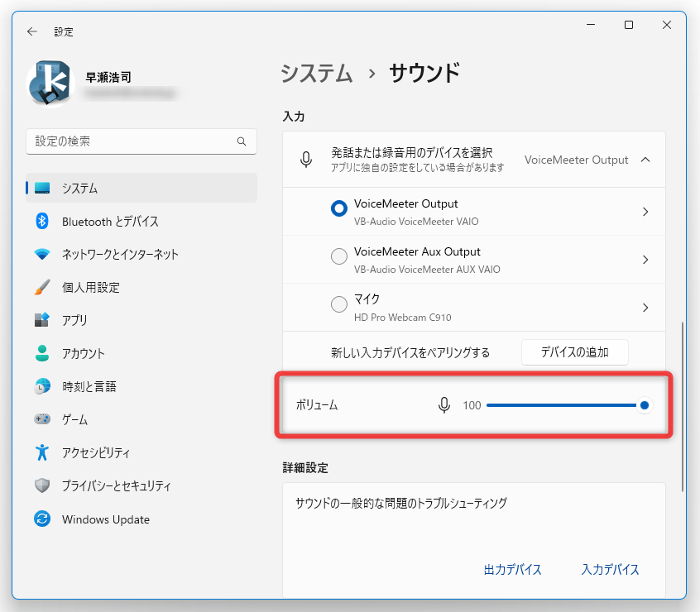Open 入力デバイス troubleshooting link

pyautogui.click(x=610, y=570)
